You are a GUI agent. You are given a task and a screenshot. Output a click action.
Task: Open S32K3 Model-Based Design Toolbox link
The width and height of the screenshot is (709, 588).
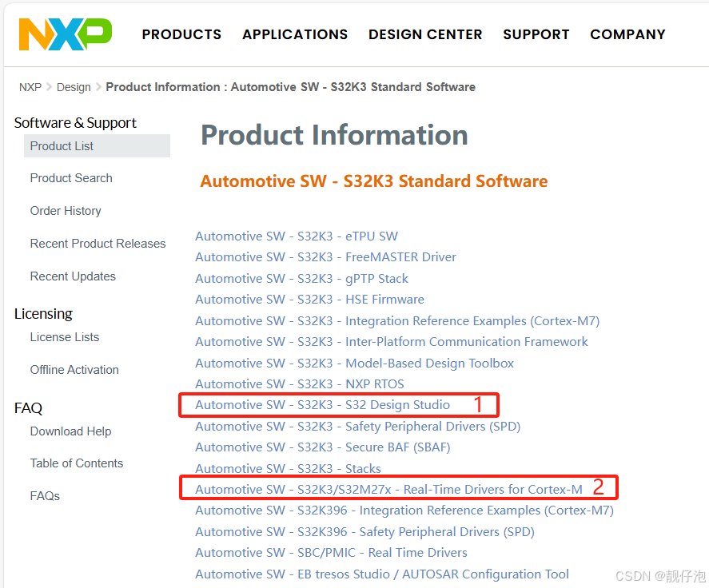355,364
